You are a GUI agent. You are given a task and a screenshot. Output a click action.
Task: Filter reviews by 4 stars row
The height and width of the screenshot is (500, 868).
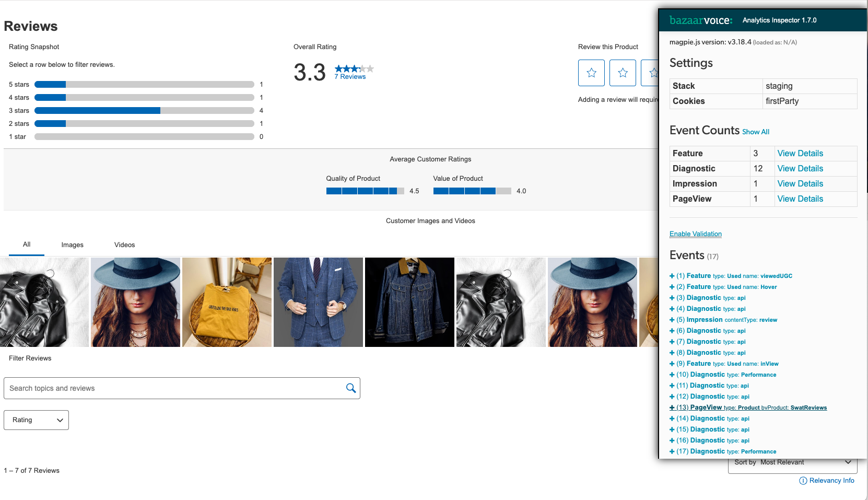[136, 98]
